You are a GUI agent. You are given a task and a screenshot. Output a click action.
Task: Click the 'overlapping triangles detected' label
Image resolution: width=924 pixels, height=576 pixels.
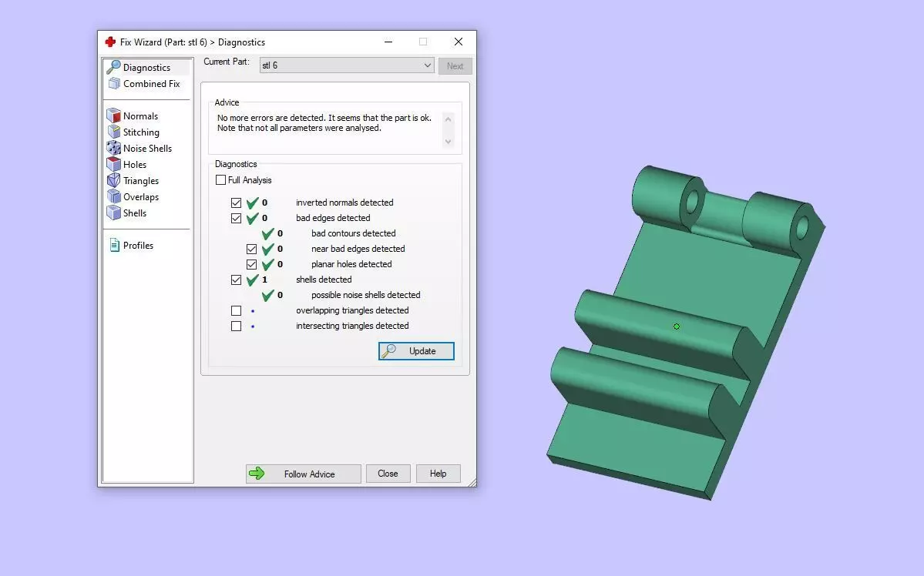352,310
